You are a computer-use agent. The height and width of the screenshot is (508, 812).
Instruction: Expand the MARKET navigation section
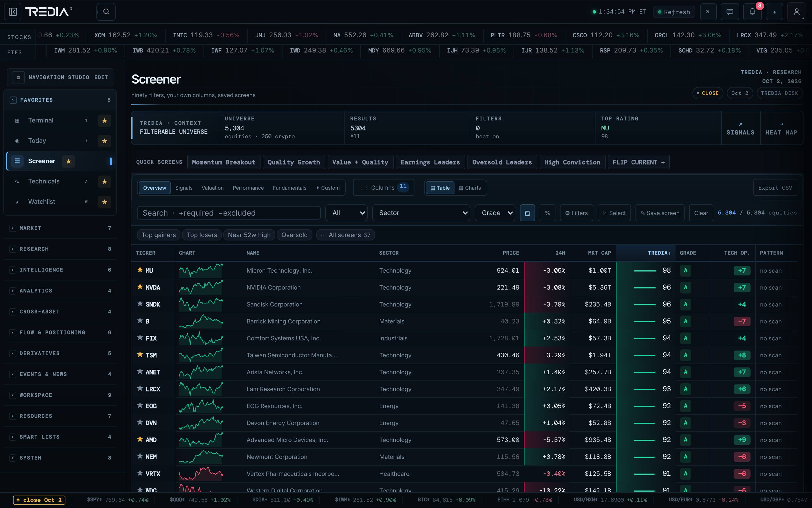click(x=60, y=228)
